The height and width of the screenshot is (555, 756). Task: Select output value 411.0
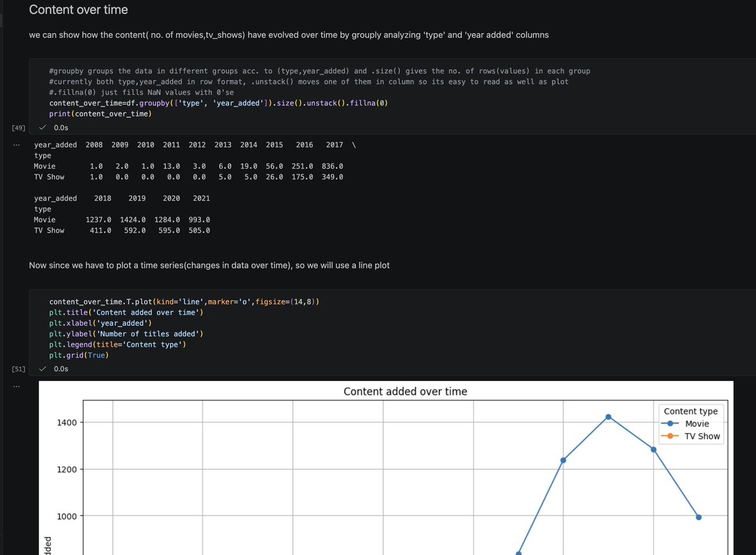click(101, 231)
